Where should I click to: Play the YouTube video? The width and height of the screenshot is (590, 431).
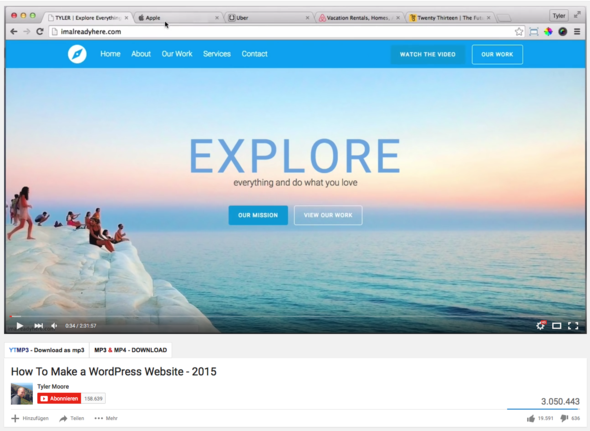tap(20, 326)
